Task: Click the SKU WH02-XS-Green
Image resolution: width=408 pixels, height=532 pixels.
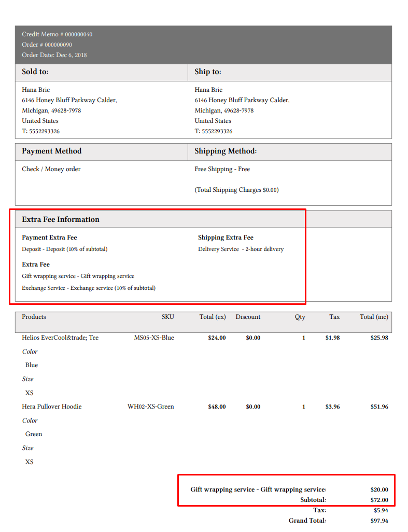Action: click(150, 407)
